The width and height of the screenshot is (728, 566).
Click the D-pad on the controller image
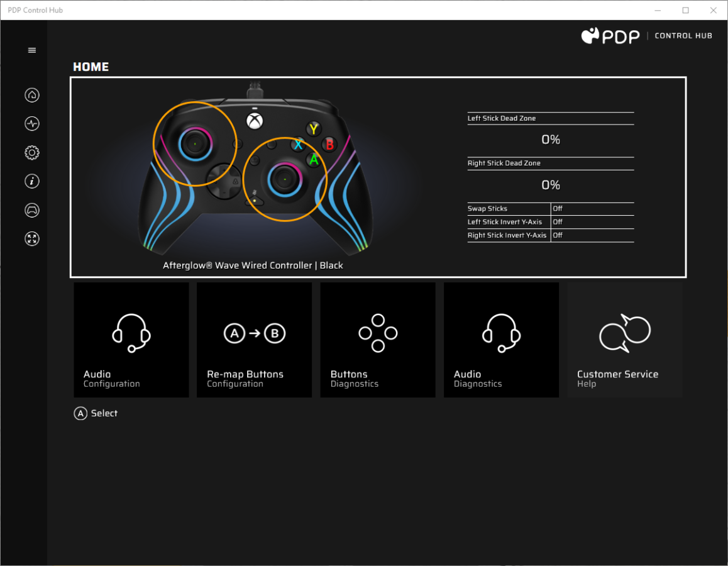click(223, 180)
